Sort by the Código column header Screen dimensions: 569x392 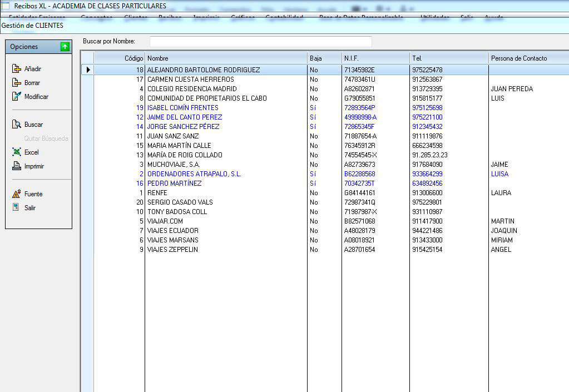pyautogui.click(x=119, y=58)
